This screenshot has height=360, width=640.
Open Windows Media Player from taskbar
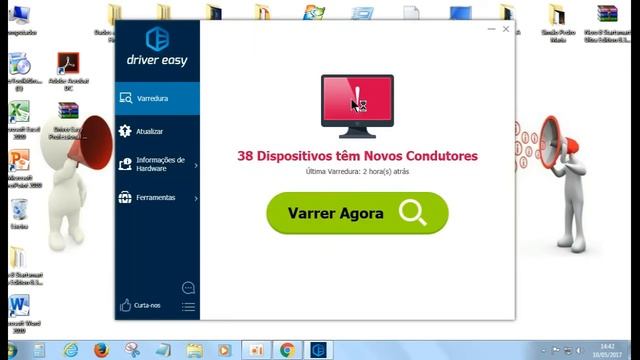[x=224, y=350]
